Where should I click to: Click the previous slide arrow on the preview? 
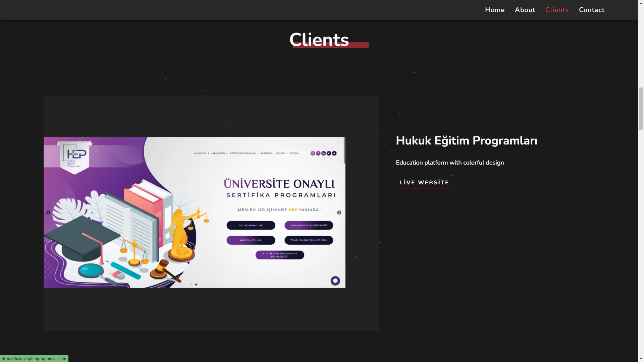coord(48,213)
